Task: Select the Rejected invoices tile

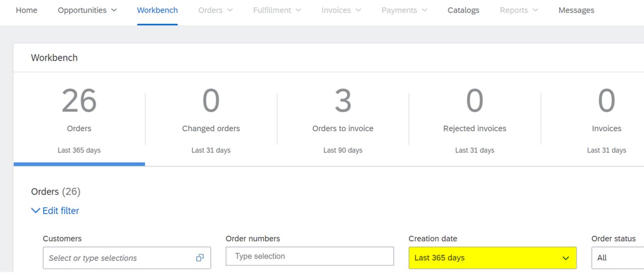Action: (474, 120)
